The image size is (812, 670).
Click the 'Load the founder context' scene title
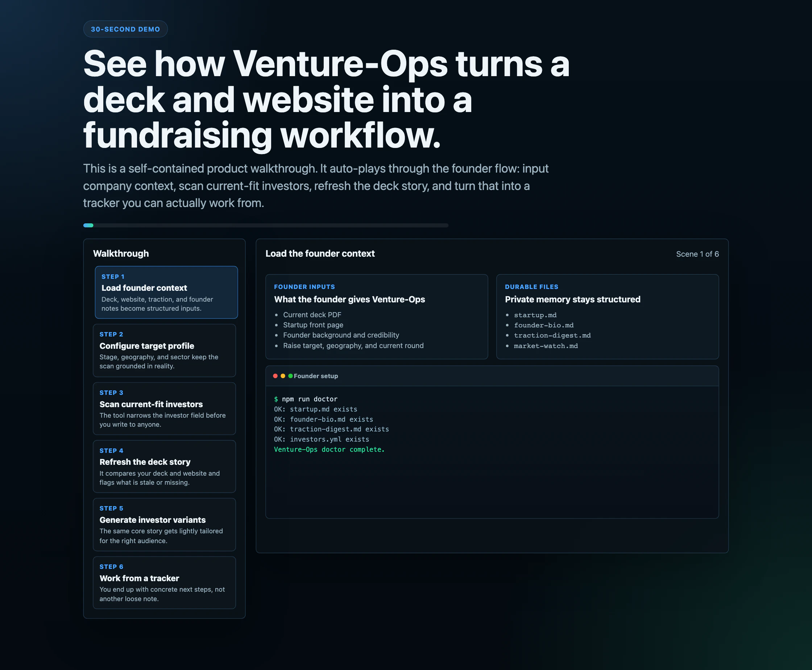[320, 253]
